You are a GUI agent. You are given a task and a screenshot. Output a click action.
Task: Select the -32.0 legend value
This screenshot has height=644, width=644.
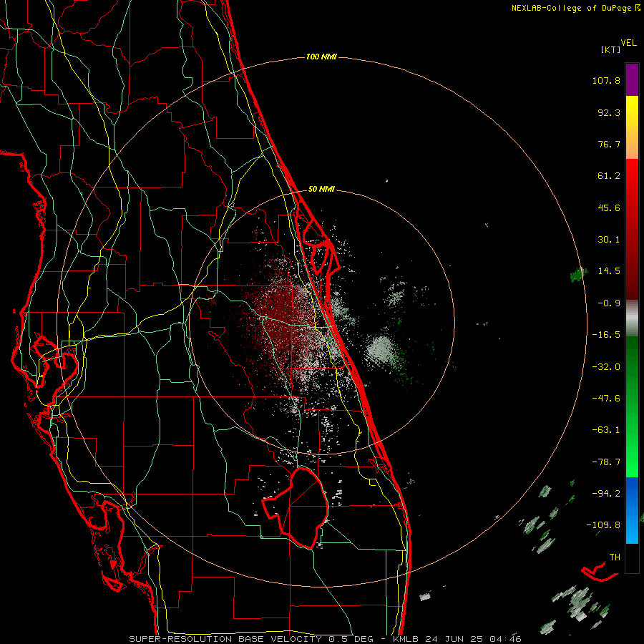(x=606, y=367)
